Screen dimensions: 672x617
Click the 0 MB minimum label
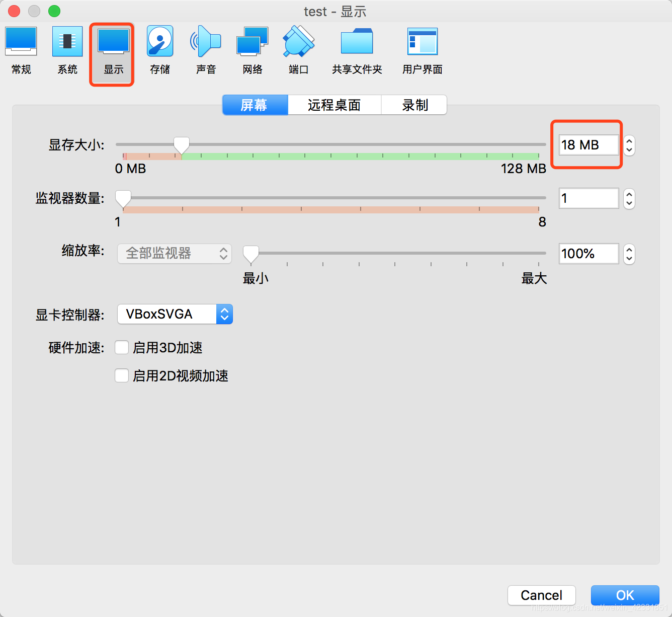coord(131,169)
